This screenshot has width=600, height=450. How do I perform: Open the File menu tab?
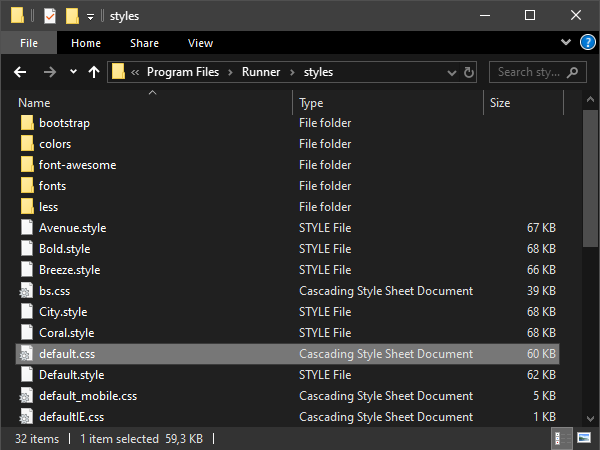(x=29, y=43)
